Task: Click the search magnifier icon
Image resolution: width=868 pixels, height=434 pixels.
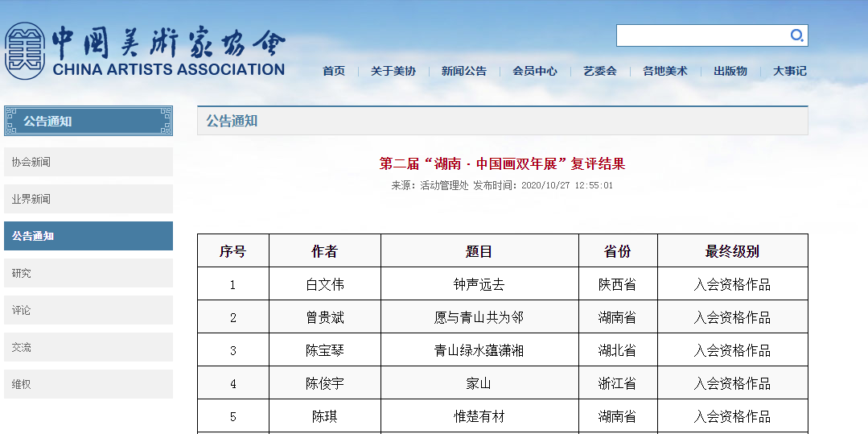Action: tap(796, 35)
